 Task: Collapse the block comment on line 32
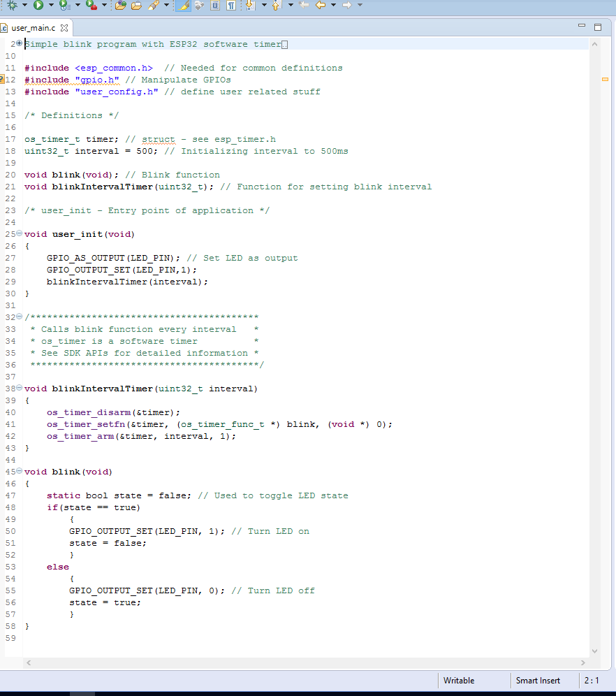click(x=19, y=317)
